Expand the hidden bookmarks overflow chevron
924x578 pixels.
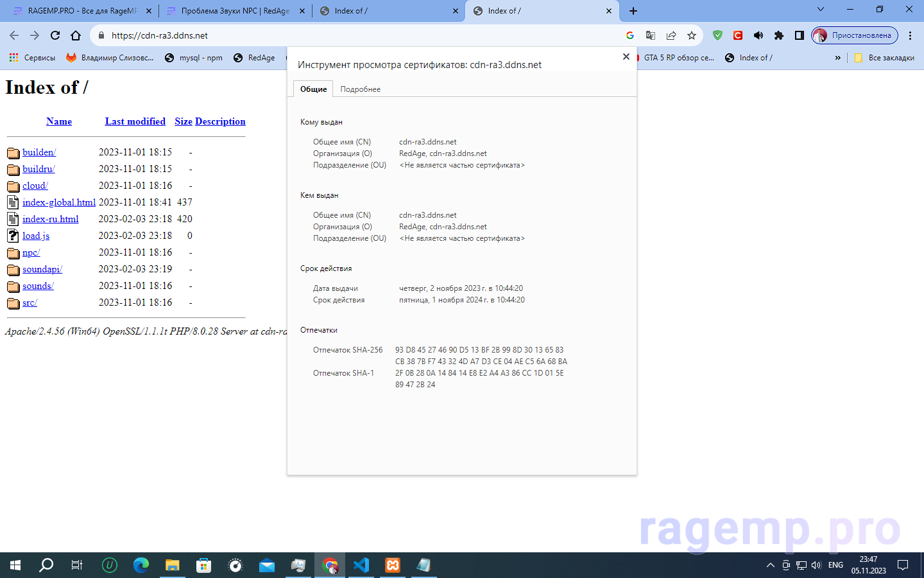coord(837,58)
